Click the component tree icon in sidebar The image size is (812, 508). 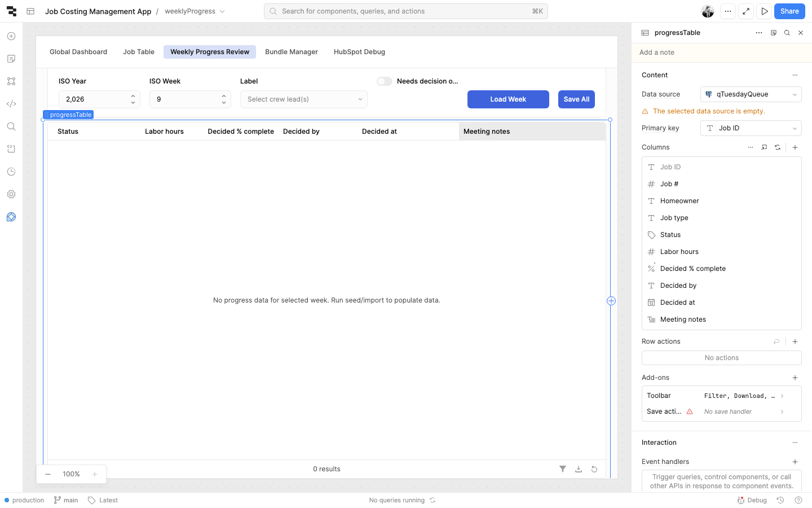click(11, 81)
